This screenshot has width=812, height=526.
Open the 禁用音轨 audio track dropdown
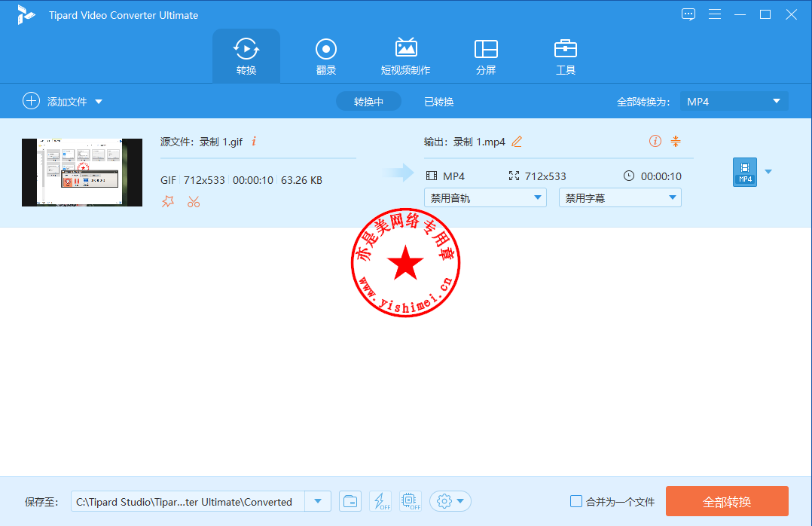coord(485,198)
